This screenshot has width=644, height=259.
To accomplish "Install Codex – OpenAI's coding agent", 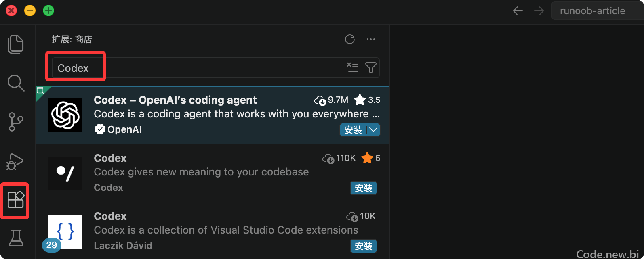I will click(x=353, y=130).
